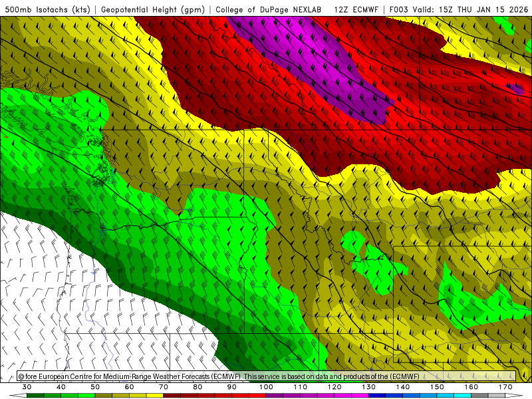Click the '70' colorbar label
The height and width of the screenshot is (399, 532).
coord(164,387)
